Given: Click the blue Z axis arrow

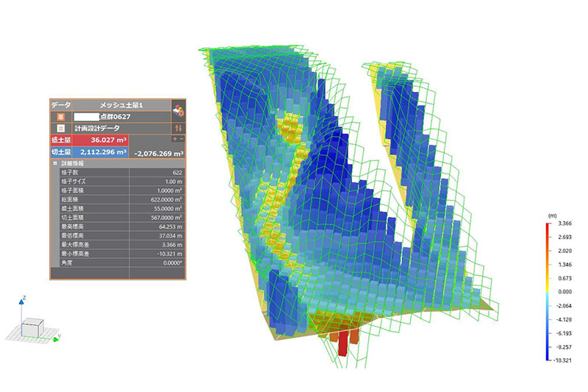Looking at the screenshot, I should [24, 300].
